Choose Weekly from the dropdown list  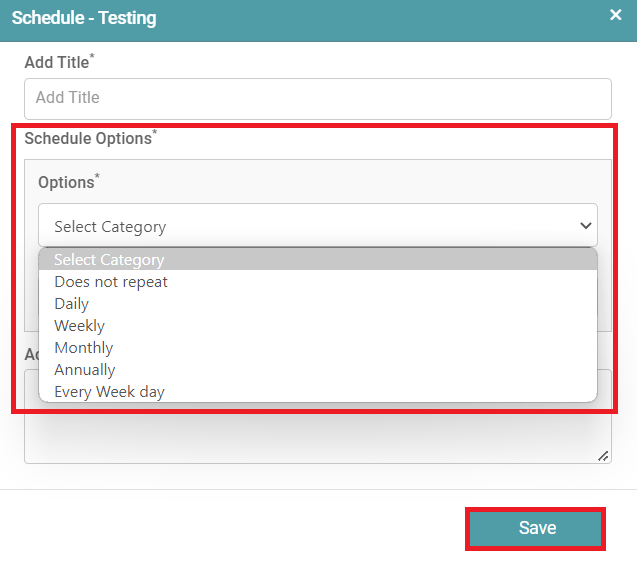(x=80, y=326)
